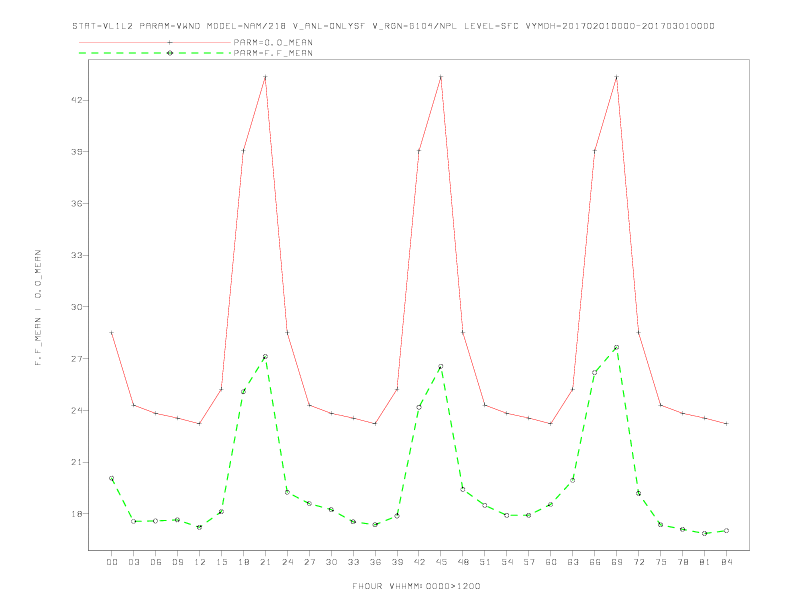792x612 pixels.
Task: Click x-axis forecast hour label 75
Action: 661,562
